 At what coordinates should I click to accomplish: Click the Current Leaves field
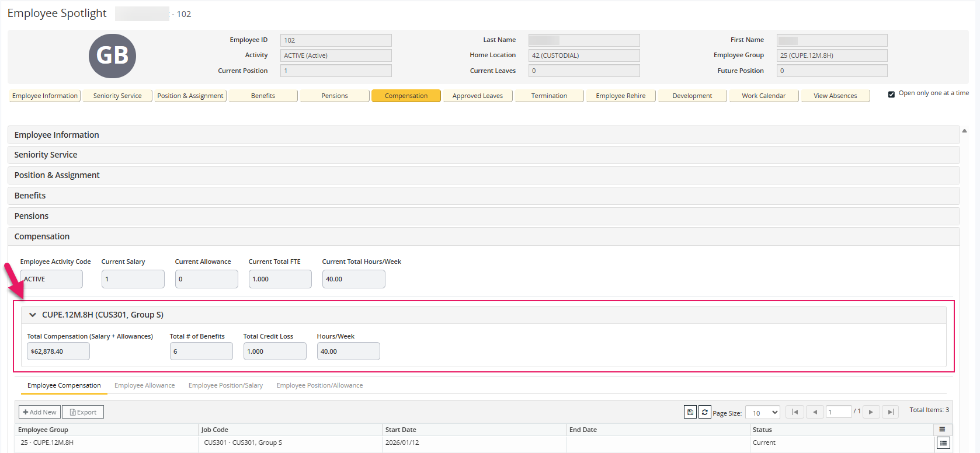point(584,71)
